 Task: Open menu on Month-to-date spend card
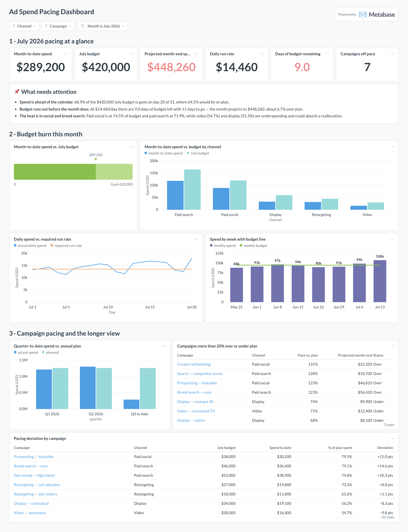click(66, 54)
